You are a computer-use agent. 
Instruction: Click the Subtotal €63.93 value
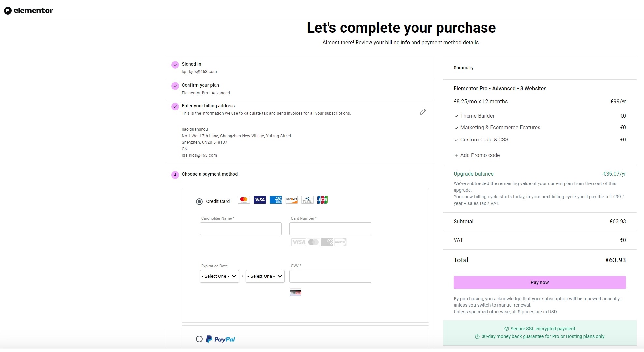(618, 222)
